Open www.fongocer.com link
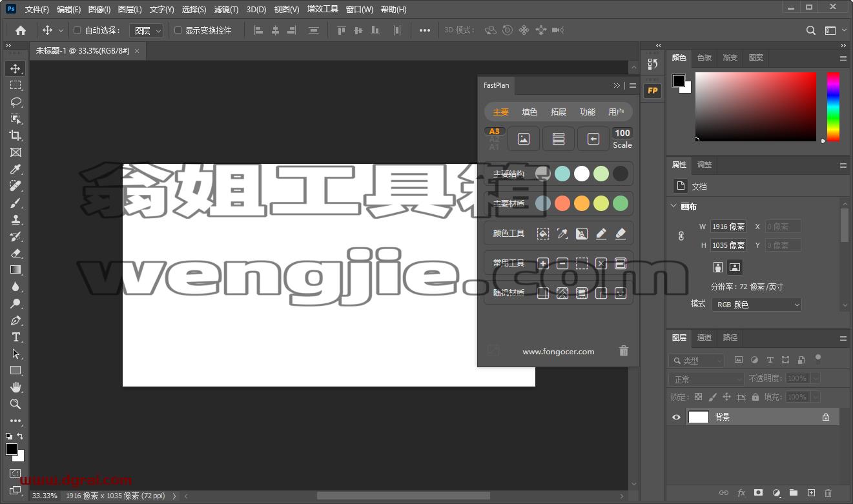The height and width of the screenshot is (504, 853). 559,352
